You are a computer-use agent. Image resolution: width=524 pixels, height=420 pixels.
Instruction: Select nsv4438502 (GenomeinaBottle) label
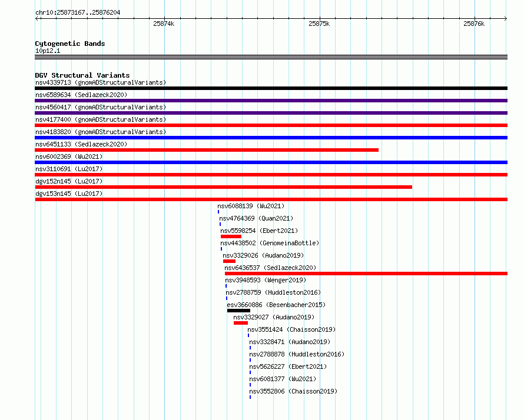pos(270,243)
